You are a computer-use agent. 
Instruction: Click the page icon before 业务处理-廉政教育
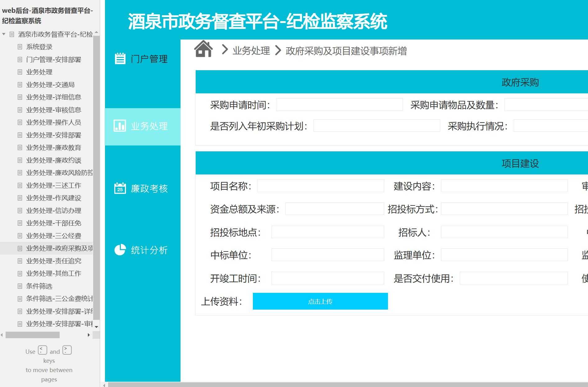coord(20,148)
